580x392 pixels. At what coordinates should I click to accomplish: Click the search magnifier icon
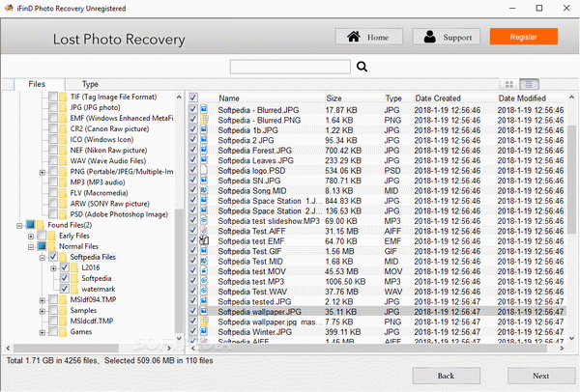[362, 67]
